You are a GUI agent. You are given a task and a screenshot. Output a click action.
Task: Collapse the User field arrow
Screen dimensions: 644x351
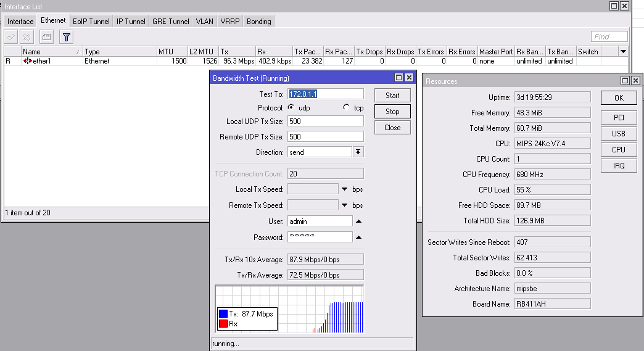coord(358,221)
